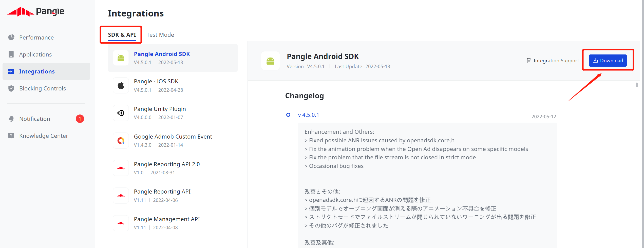Select Google Admob Custom Event

pyautogui.click(x=173, y=141)
